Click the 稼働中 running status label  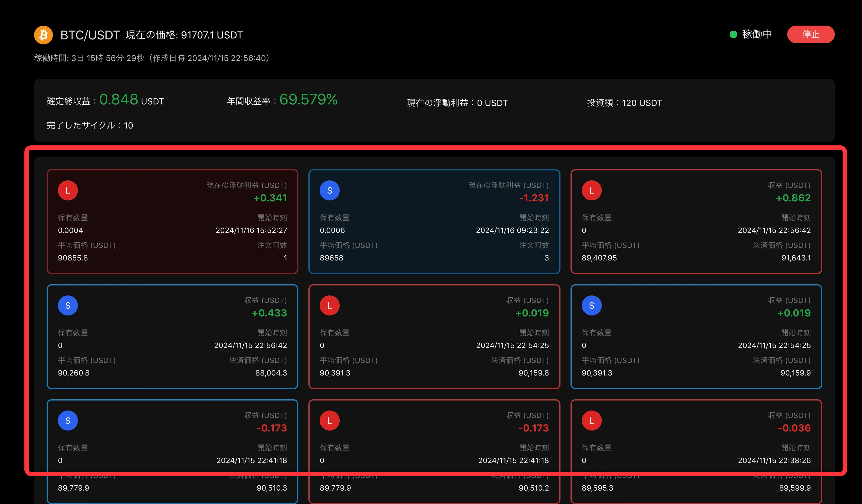pos(757,34)
